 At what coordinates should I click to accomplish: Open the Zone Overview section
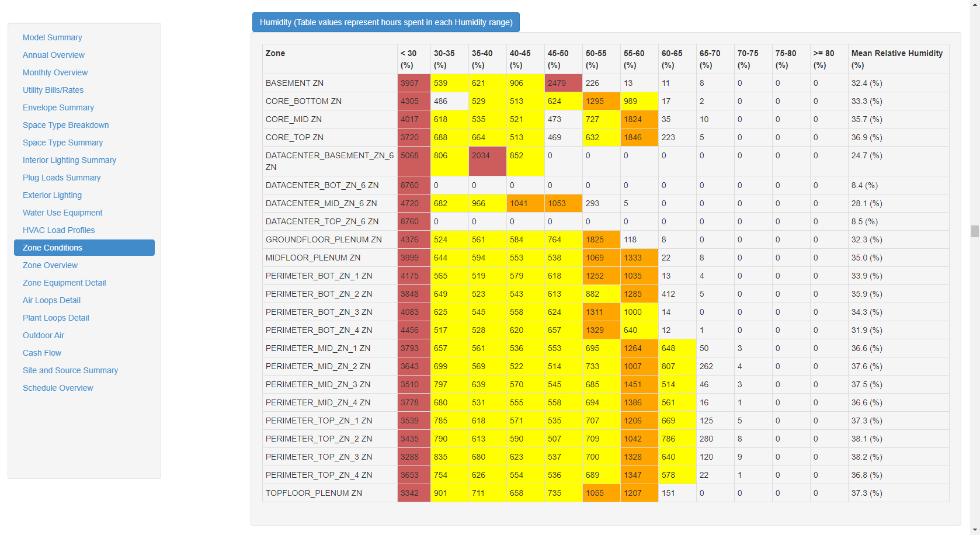(50, 265)
